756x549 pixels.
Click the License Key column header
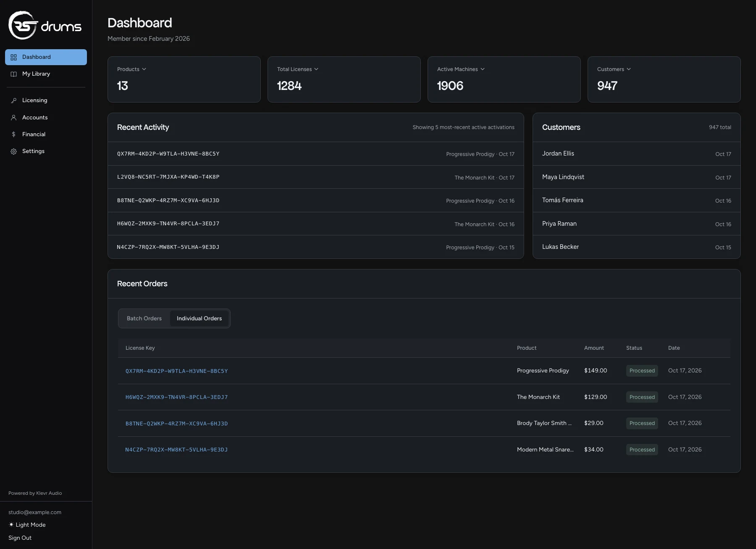tap(140, 348)
